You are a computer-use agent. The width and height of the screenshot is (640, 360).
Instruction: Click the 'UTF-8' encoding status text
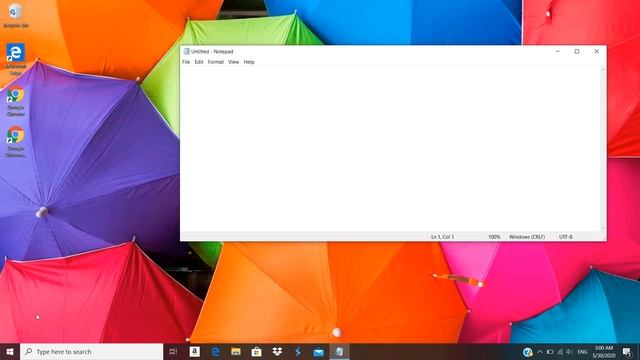pos(566,237)
